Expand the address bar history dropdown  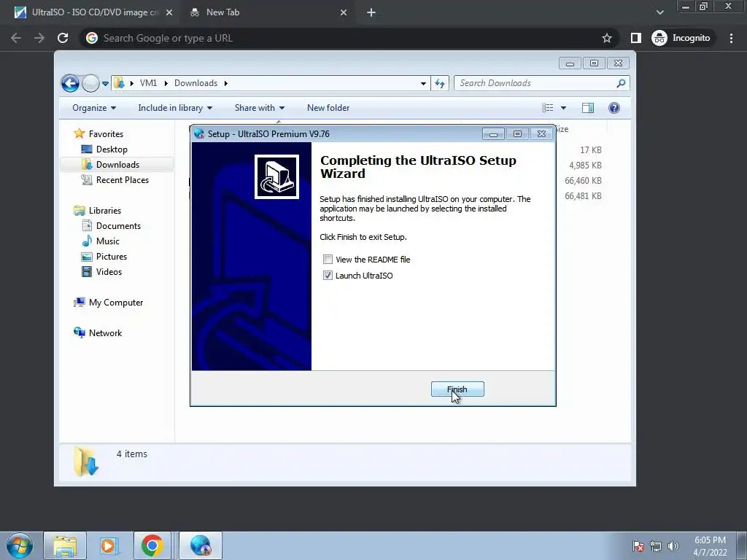coord(423,83)
